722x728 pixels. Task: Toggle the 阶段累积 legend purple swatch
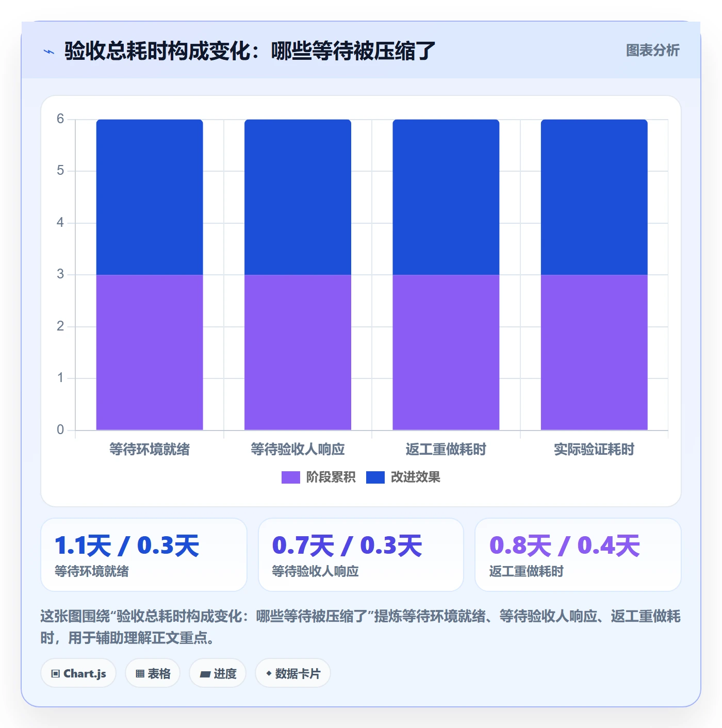290,477
